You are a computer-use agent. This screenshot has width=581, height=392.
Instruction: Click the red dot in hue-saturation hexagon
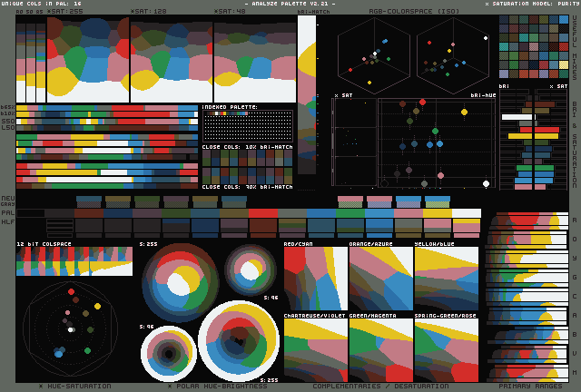[71, 292]
